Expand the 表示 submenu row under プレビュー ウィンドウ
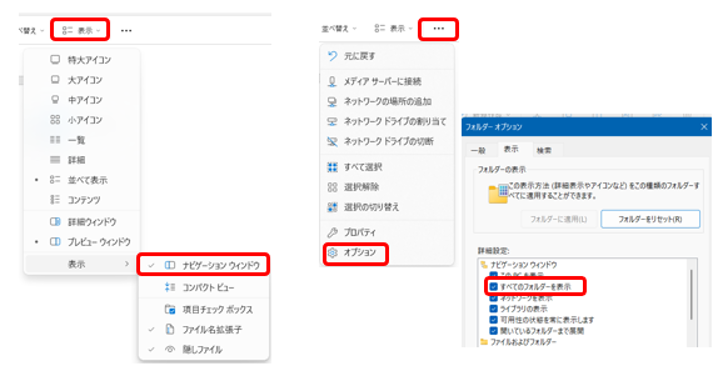723x366 pixels. (82, 264)
